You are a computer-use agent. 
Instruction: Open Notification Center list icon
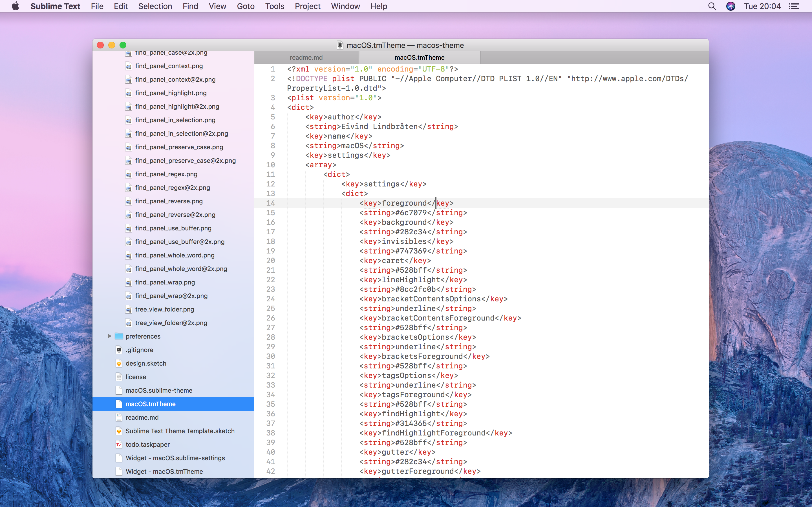point(794,6)
